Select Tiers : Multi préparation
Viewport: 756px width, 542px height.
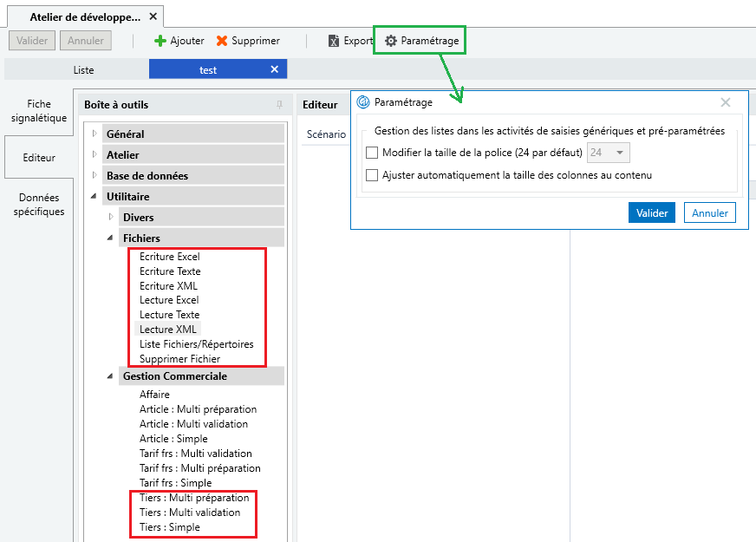pyautogui.click(x=194, y=498)
